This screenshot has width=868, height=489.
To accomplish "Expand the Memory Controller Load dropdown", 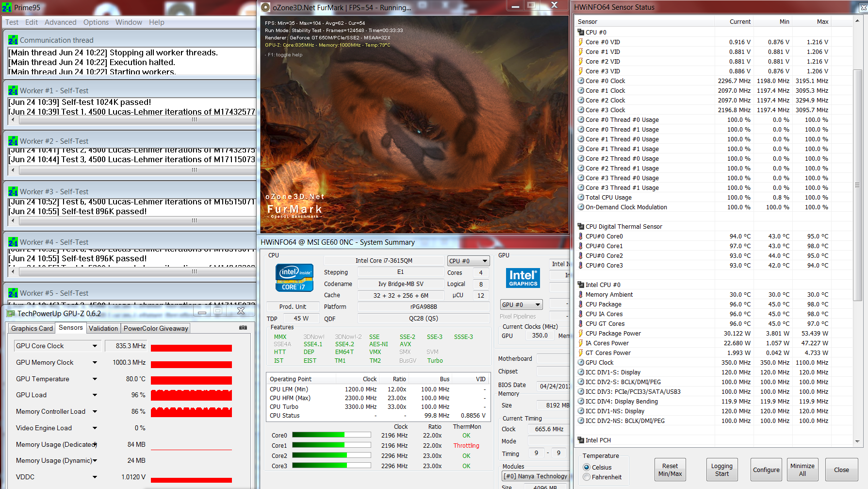I will tap(95, 411).
